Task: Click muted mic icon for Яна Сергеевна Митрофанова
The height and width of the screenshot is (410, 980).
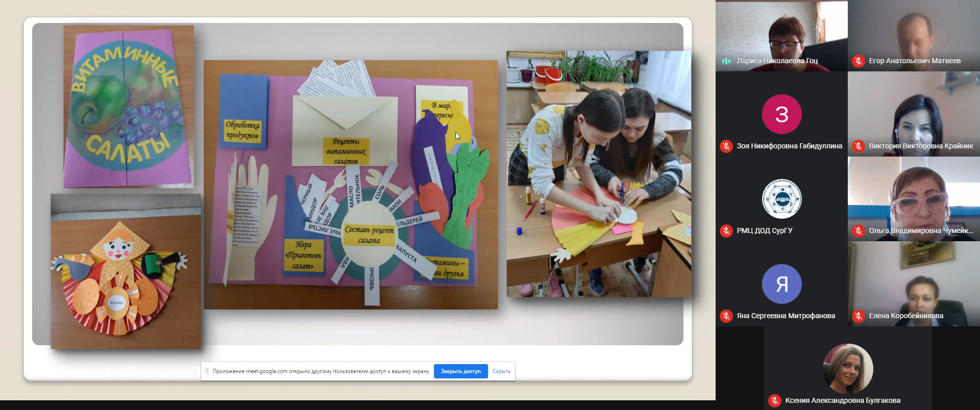Action: (x=726, y=316)
